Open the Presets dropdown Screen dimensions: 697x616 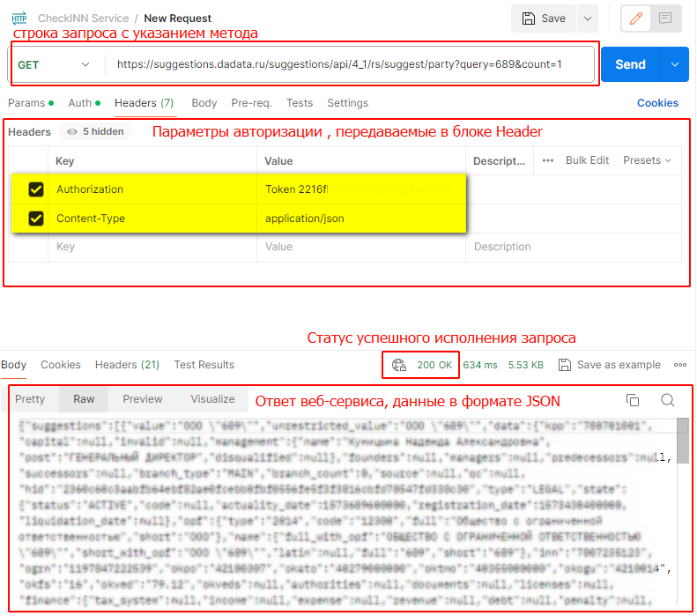647,160
